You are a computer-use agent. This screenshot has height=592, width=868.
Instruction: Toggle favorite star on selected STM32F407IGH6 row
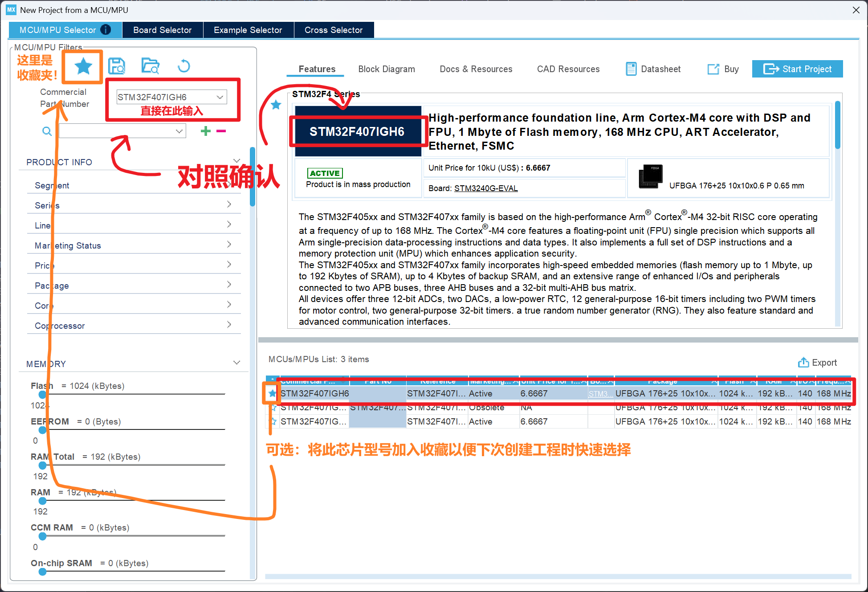pos(272,393)
